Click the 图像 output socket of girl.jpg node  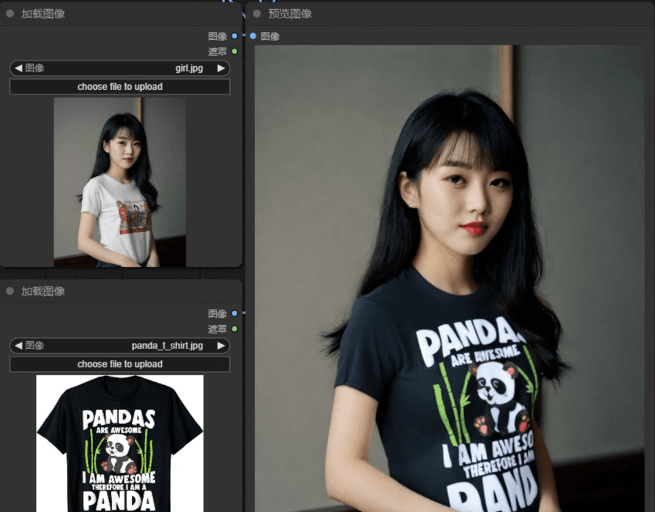[234, 36]
